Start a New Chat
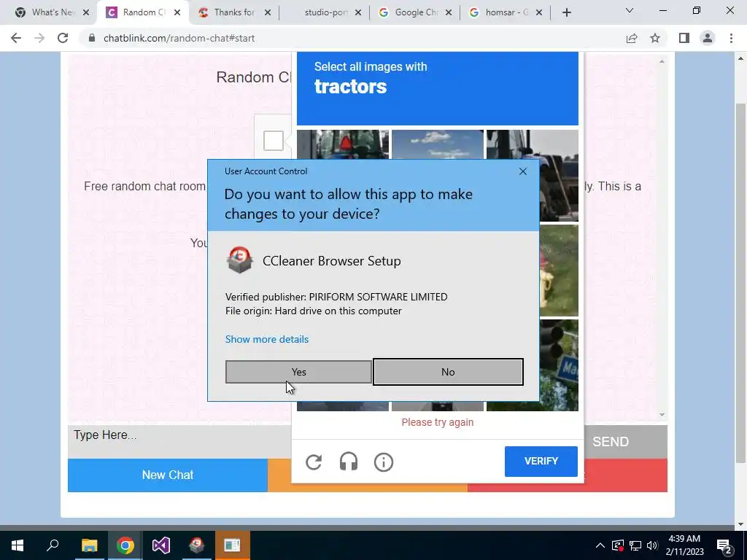The width and height of the screenshot is (747, 560). (168, 475)
